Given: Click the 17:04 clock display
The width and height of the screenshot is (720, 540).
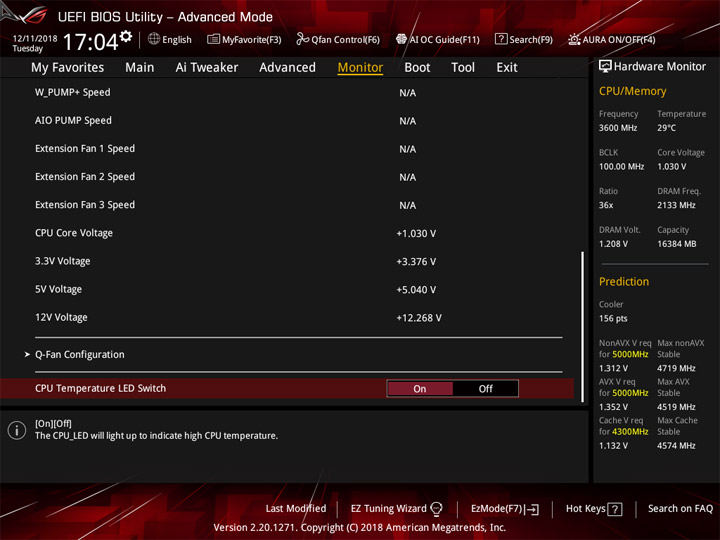Looking at the screenshot, I should [90, 42].
